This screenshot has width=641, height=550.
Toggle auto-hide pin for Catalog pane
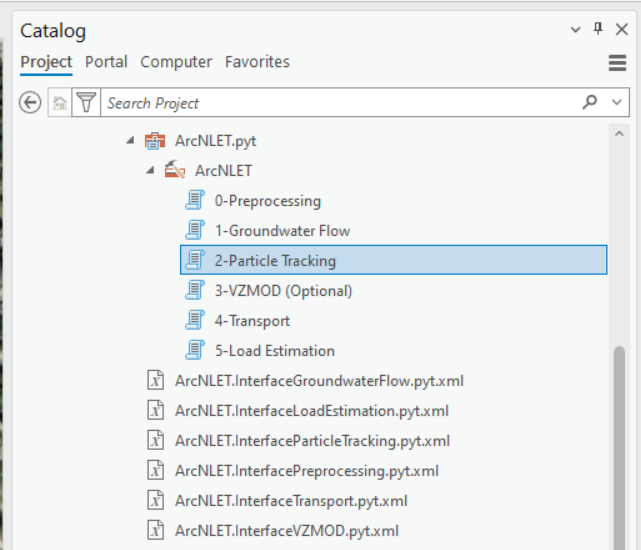tap(598, 29)
